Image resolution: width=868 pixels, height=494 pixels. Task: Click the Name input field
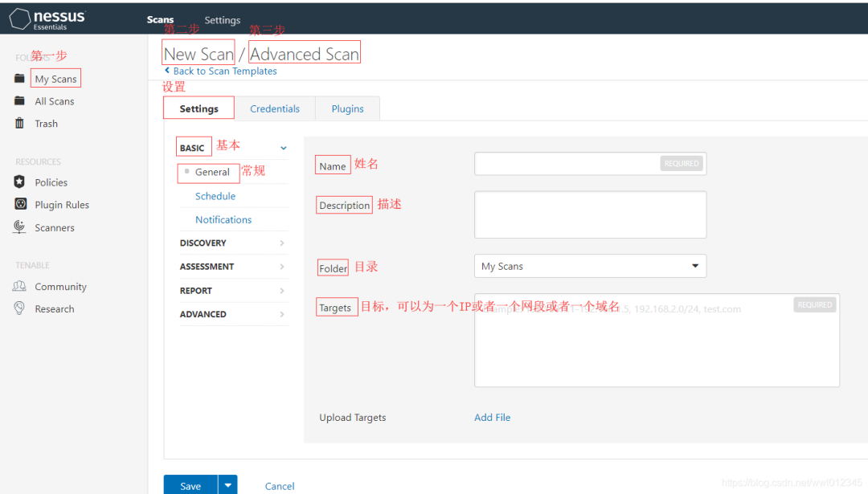590,163
